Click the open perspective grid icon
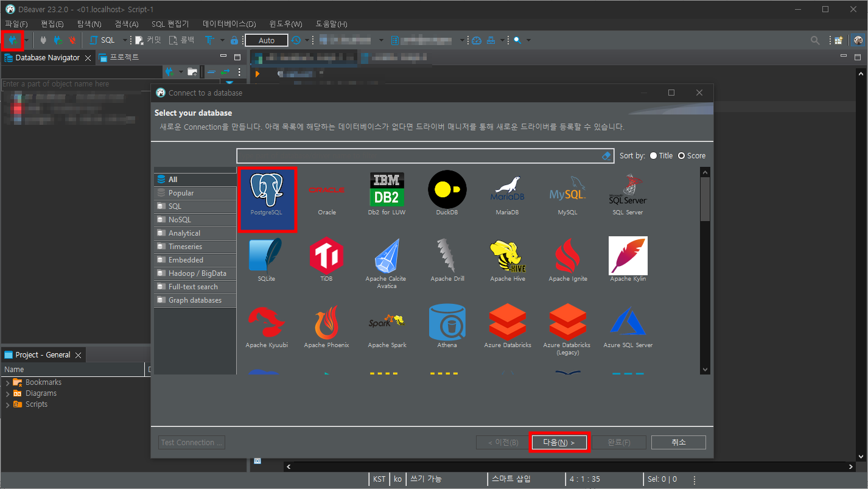 [839, 40]
